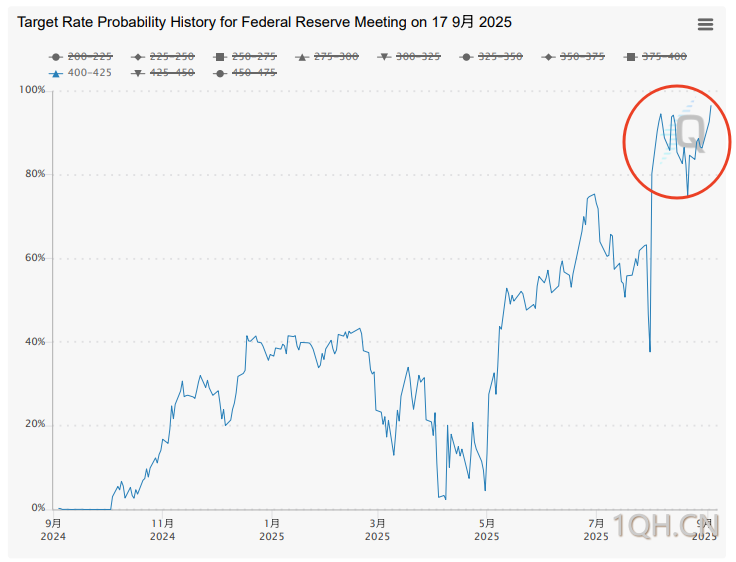Screen dimensions: 736x562
Task: Toggle the 225-250 legend series
Action: (x=163, y=57)
